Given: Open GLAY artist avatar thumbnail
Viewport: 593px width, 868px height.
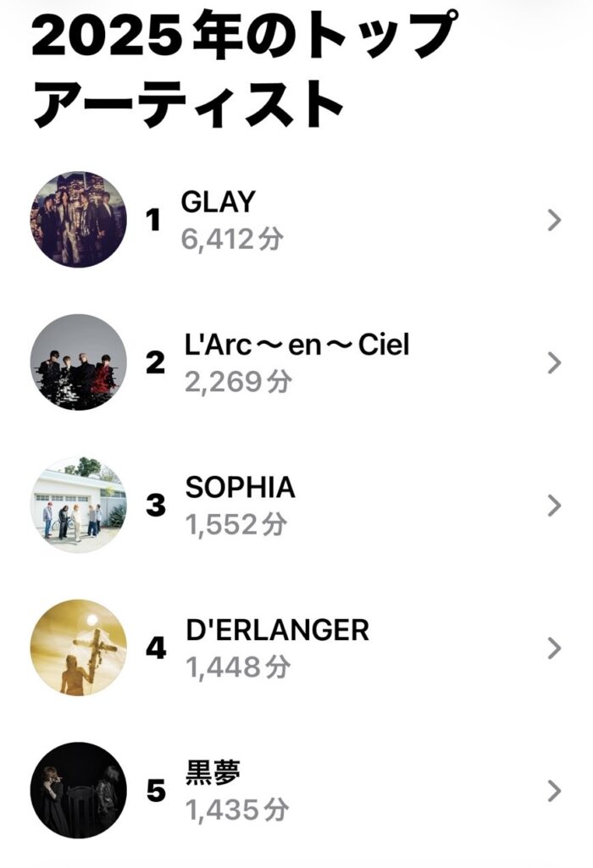Looking at the screenshot, I should click(x=78, y=219).
